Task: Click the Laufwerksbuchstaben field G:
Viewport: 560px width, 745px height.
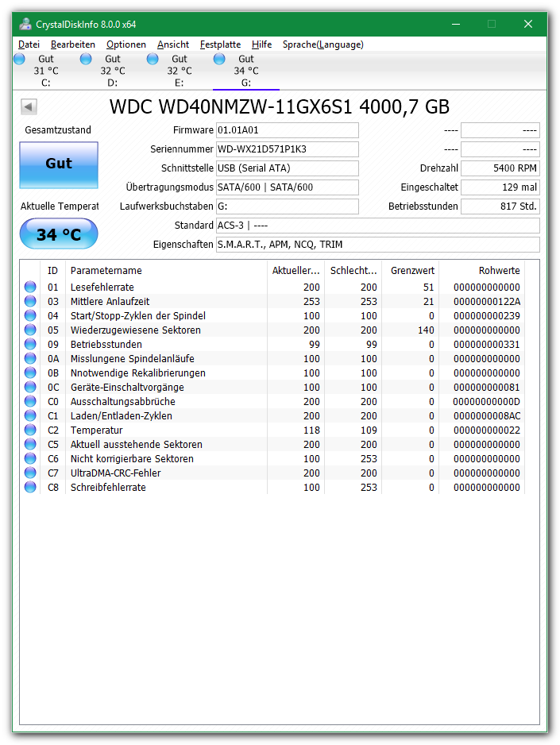Action: coord(288,207)
